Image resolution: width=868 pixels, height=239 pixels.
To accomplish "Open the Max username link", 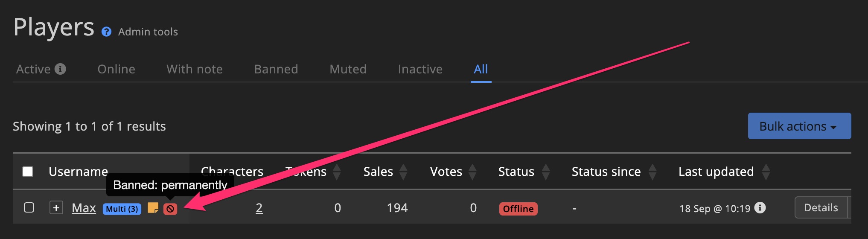I will pyautogui.click(x=84, y=208).
